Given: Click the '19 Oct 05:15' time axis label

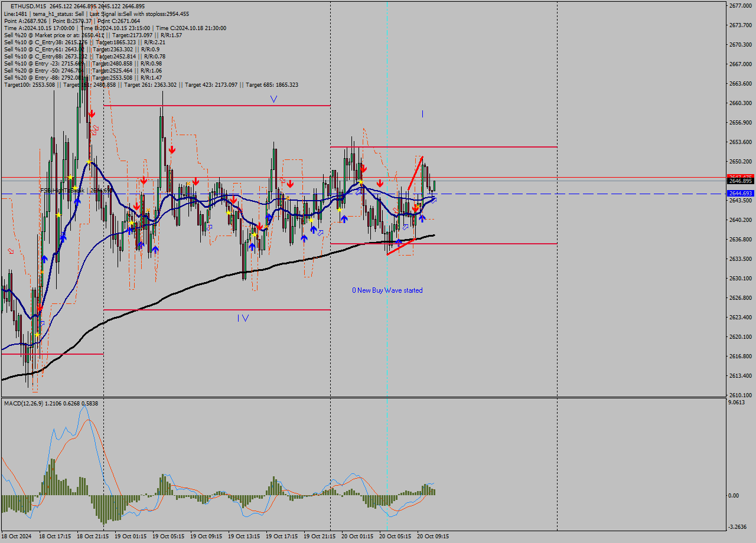Looking at the screenshot, I should [x=168, y=537].
